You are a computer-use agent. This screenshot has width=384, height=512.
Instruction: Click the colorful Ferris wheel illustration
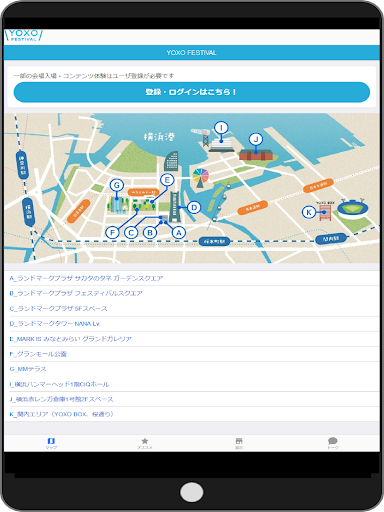pyautogui.click(x=201, y=178)
